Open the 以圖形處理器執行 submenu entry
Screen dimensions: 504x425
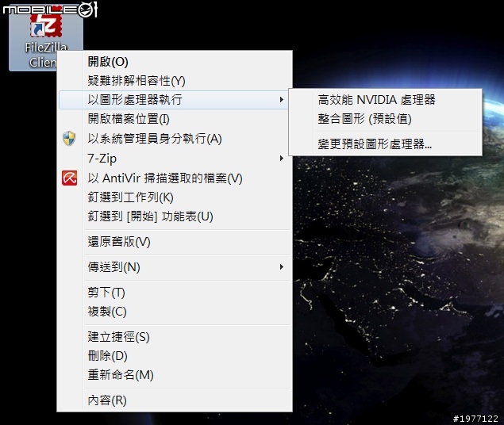coord(175,100)
